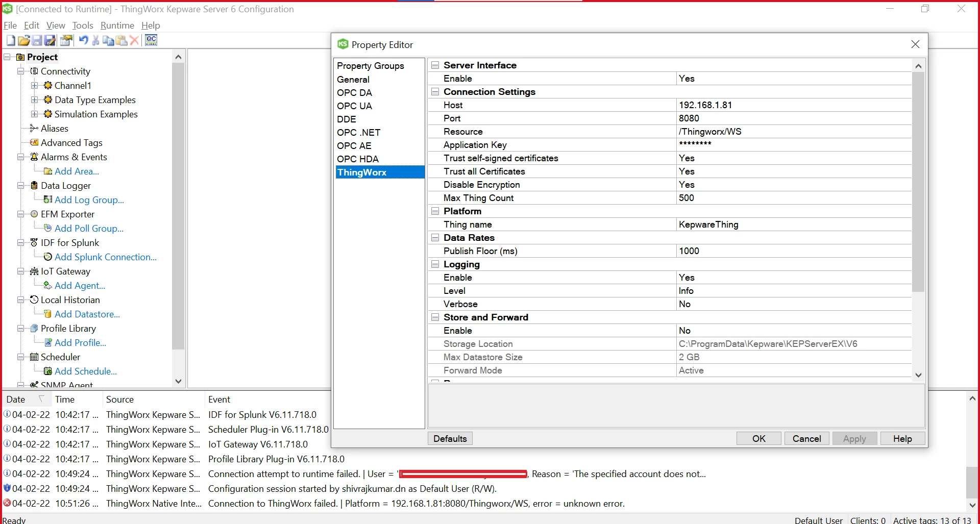The image size is (980, 524).
Task: Select the Logging Level Info value
Action: point(794,291)
